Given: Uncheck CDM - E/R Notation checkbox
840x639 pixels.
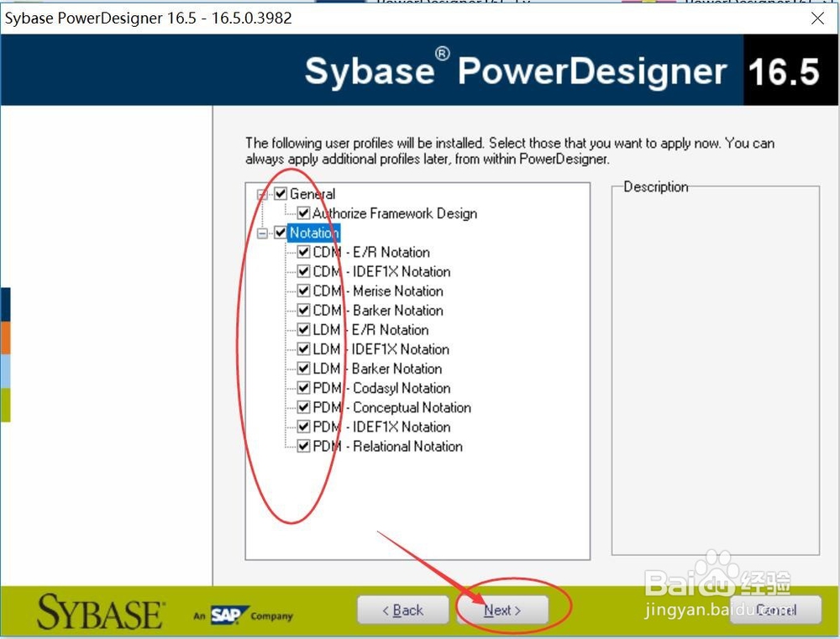Looking at the screenshot, I should [303, 252].
